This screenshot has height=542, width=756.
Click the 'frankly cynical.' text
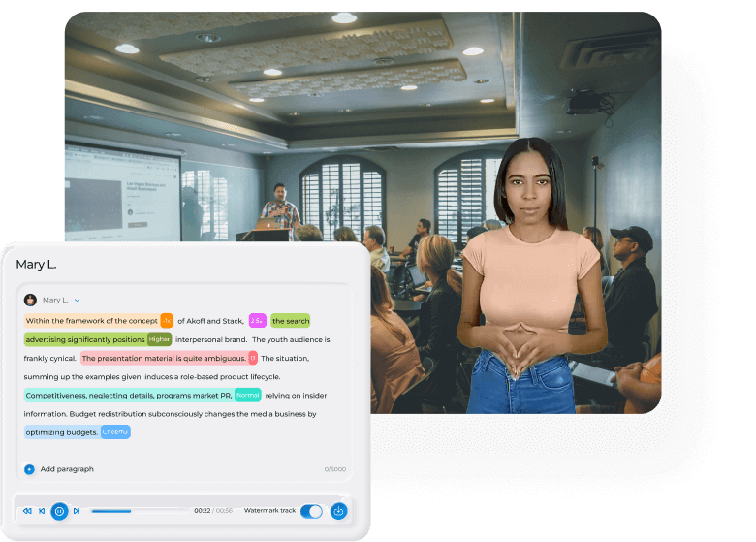point(50,358)
